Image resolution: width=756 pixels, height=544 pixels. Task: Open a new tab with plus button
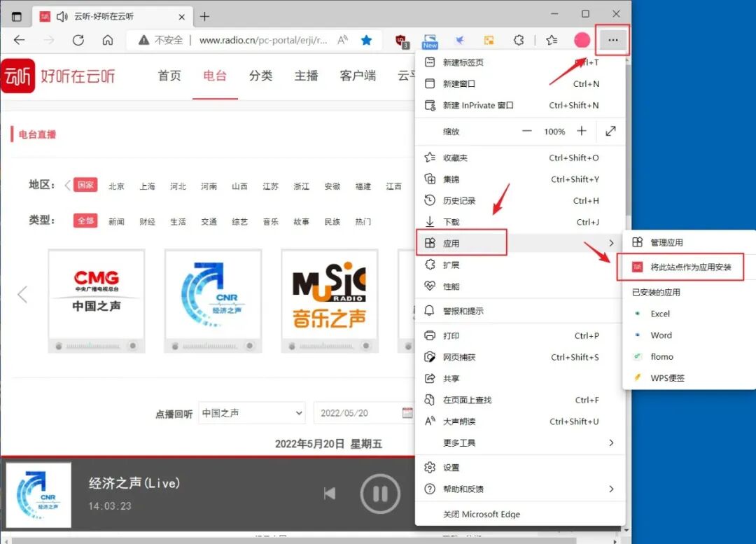pos(205,17)
